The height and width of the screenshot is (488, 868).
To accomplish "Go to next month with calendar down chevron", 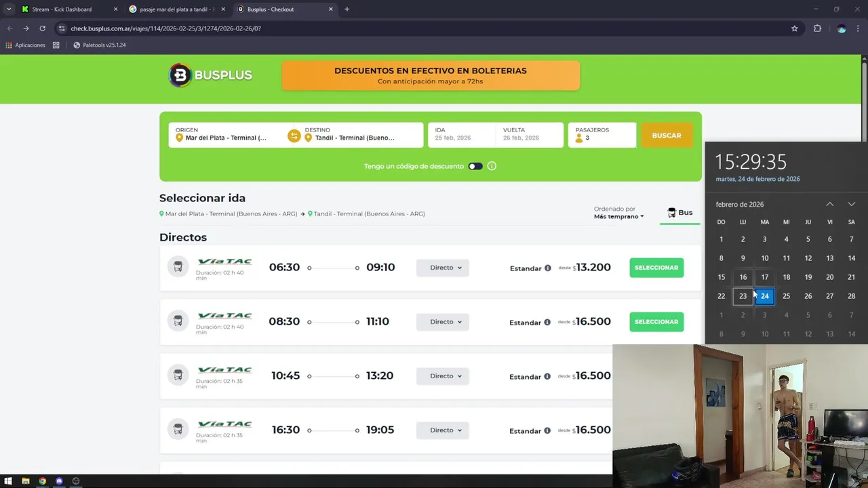I will pos(851,204).
